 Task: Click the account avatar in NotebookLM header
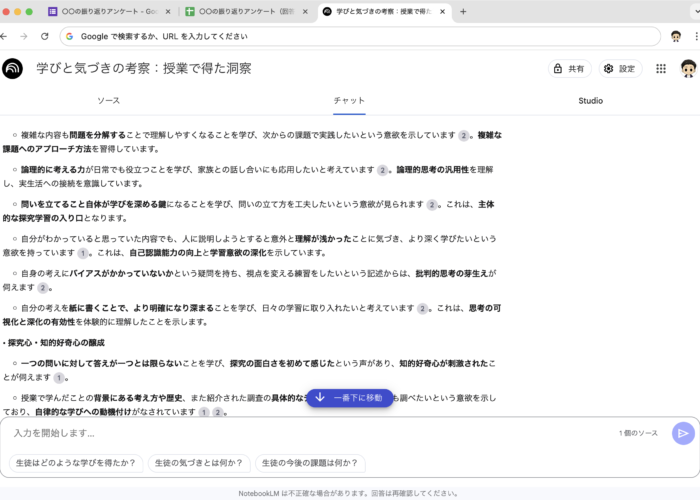(688, 69)
